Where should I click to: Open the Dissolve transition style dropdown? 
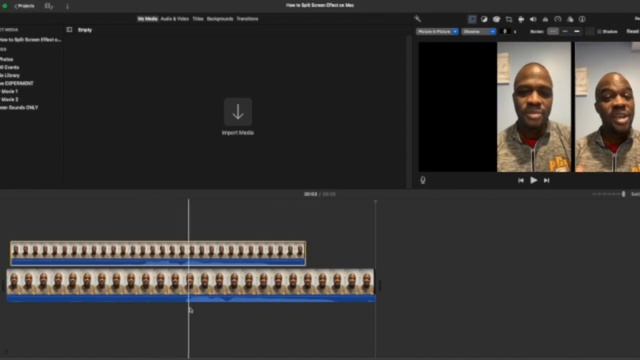click(479, 31)
